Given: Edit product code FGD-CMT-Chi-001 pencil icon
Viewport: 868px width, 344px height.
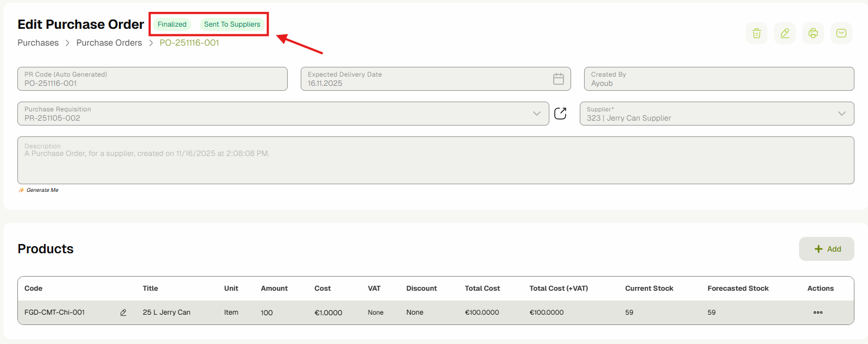Looking at the screenshot, I should pyautogui.click(x=123, y=312).
